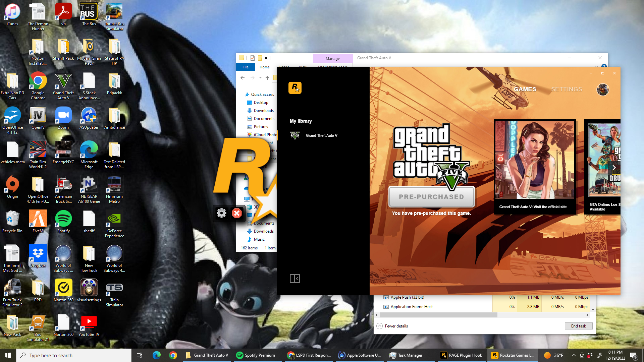Screen dimensions: 644x362
Task: Click the PRE-PURCHASED button
Action: point(431,197)
